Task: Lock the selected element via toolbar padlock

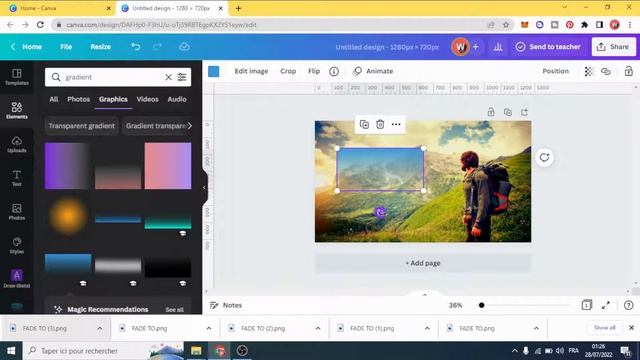Action: pyautogui.click(x=629, y=71)
